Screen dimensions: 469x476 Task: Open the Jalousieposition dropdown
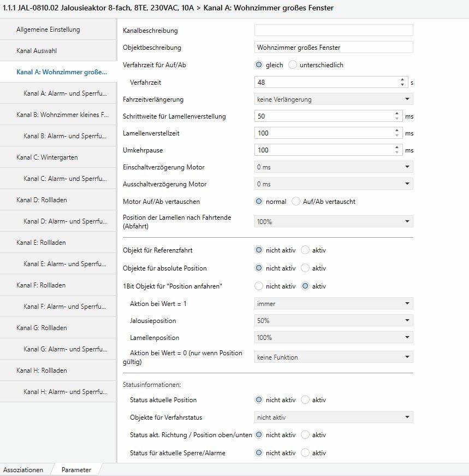[x=334, y=321]
